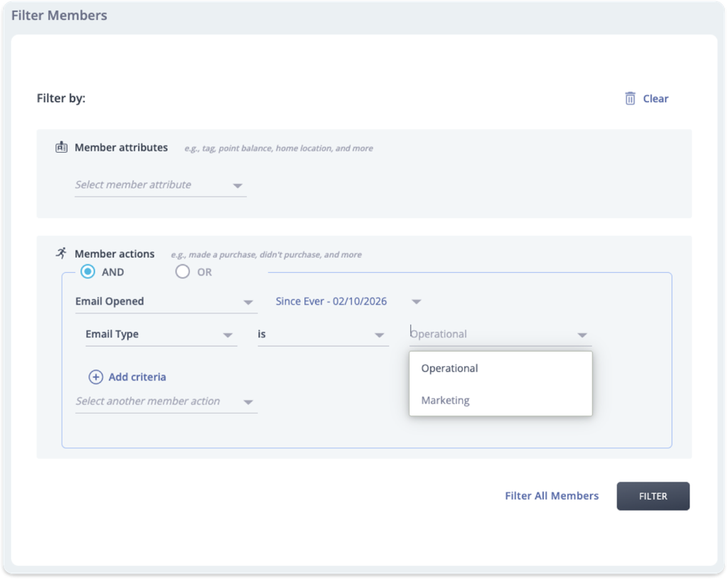Expand the Email Opened action dropdown
Screen dimensions: 728x579
165,302
